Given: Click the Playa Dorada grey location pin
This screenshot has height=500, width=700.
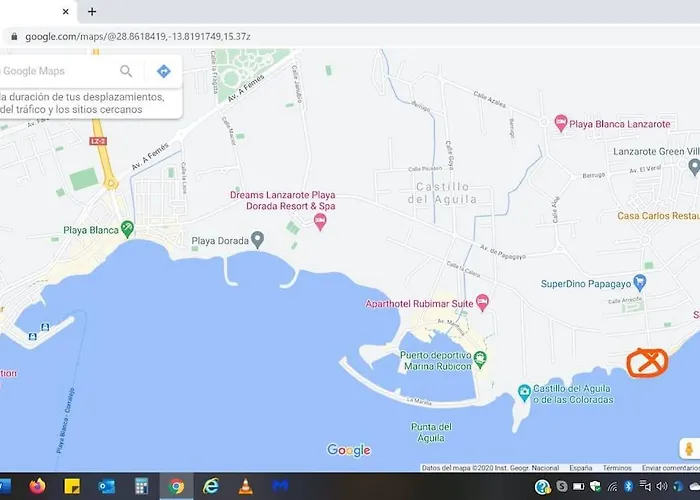Looking at the screenshot, I should [x=257, y=240].
